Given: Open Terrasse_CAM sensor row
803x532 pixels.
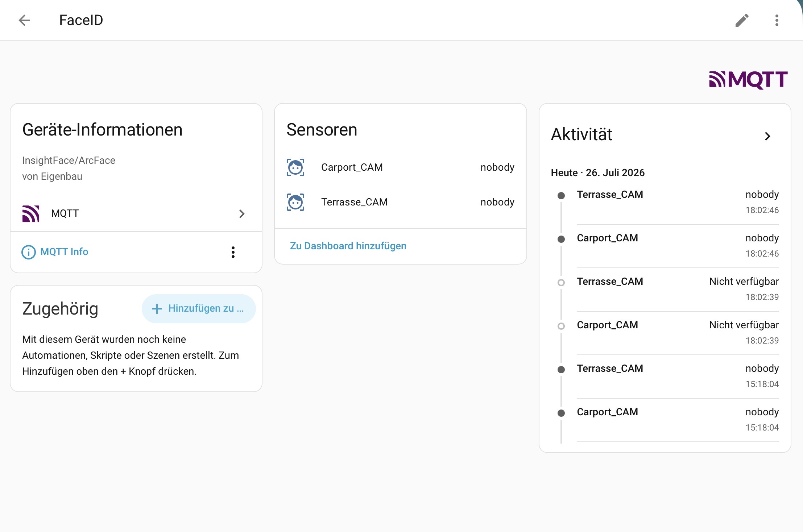Looking at the screenshot, I should [x=401, y=202].
